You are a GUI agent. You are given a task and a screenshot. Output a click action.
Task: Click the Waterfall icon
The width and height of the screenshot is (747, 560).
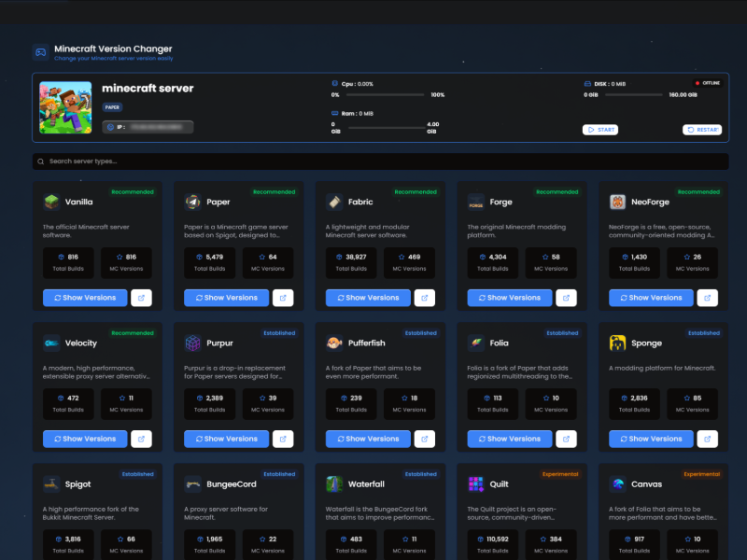(x=334, y=484)
